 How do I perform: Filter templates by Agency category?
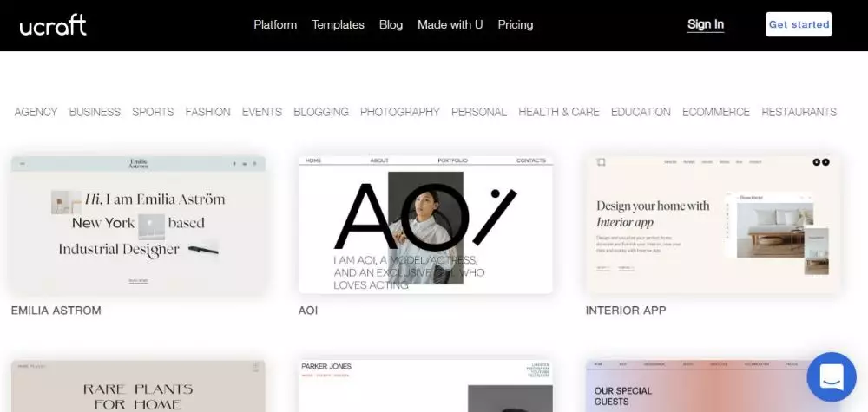click(36, 112)
